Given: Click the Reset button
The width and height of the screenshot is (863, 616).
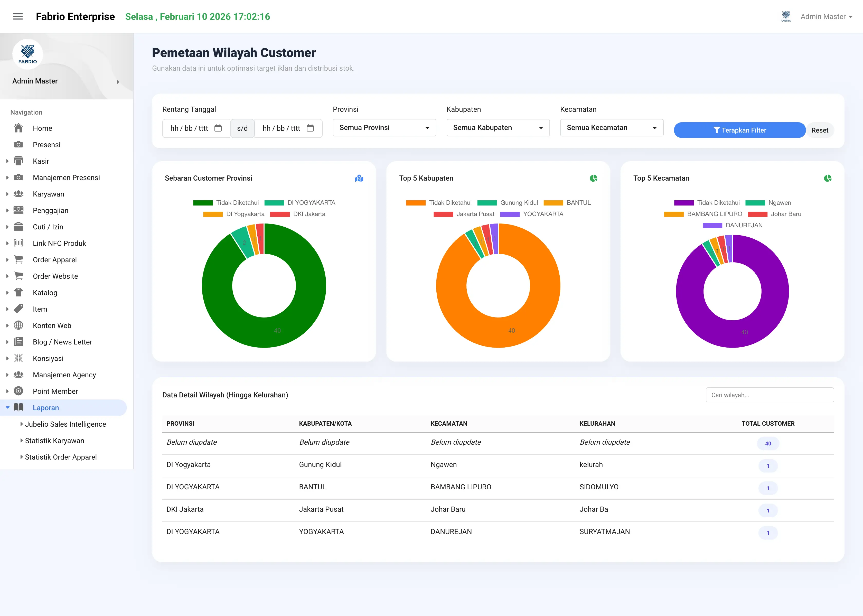Looking at the screenshot, I should (x=820, y=130).
